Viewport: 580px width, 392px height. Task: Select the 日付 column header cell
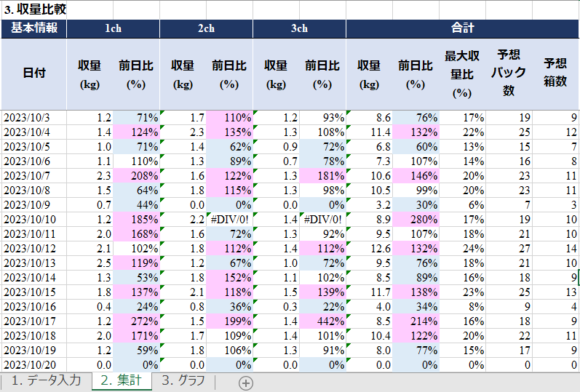(34, 74)
